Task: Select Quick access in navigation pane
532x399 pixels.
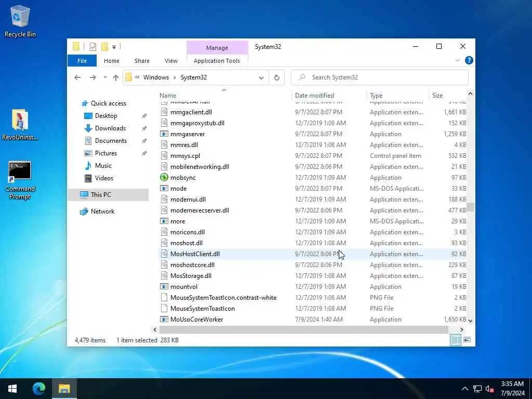Action: (109, 103)
